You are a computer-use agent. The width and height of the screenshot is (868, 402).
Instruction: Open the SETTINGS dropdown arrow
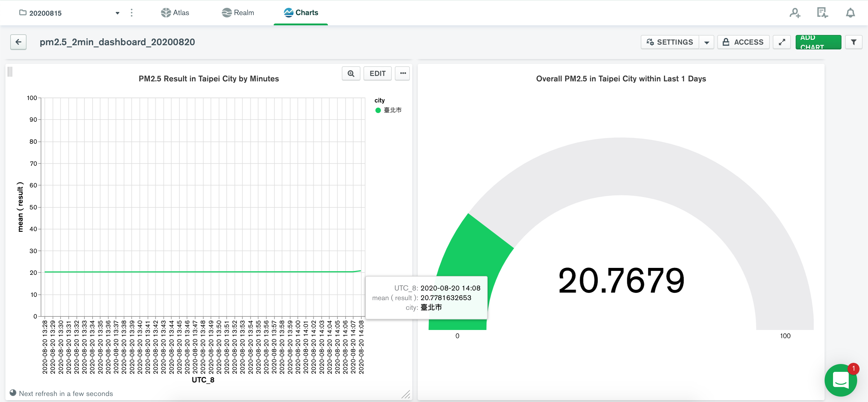pos(707,42)
